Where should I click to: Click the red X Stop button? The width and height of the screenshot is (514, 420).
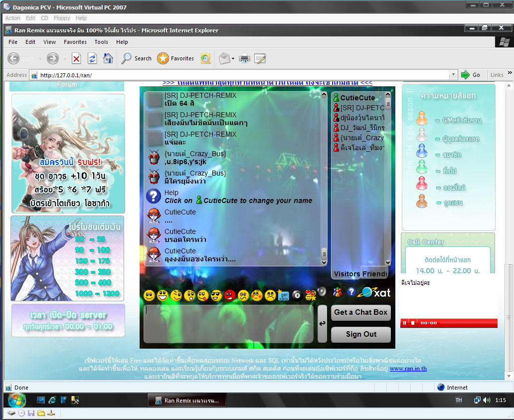coord(76,59)
